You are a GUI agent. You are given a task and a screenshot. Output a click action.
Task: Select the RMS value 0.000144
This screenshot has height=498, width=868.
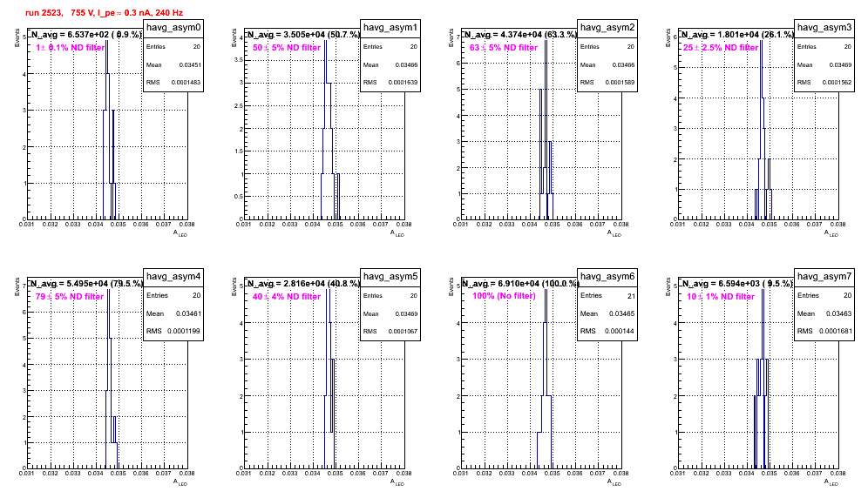620,331
